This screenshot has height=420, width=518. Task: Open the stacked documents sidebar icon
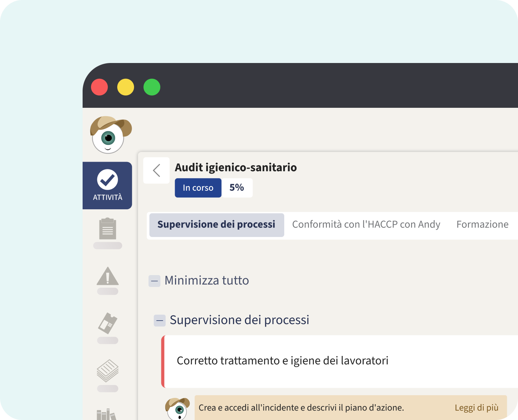pyautogui.click(x=108, y=371)
